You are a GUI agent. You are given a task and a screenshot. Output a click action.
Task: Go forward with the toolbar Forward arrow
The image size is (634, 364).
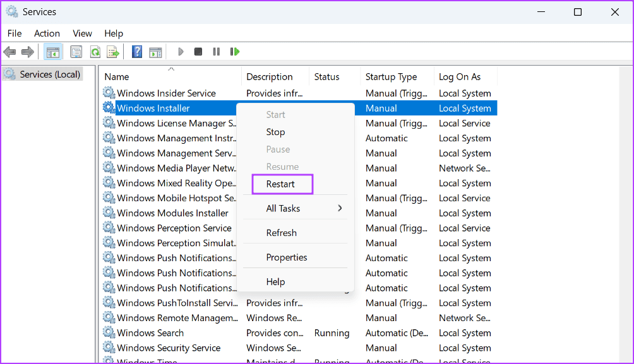pyautogui.click(x=28, y=52)
